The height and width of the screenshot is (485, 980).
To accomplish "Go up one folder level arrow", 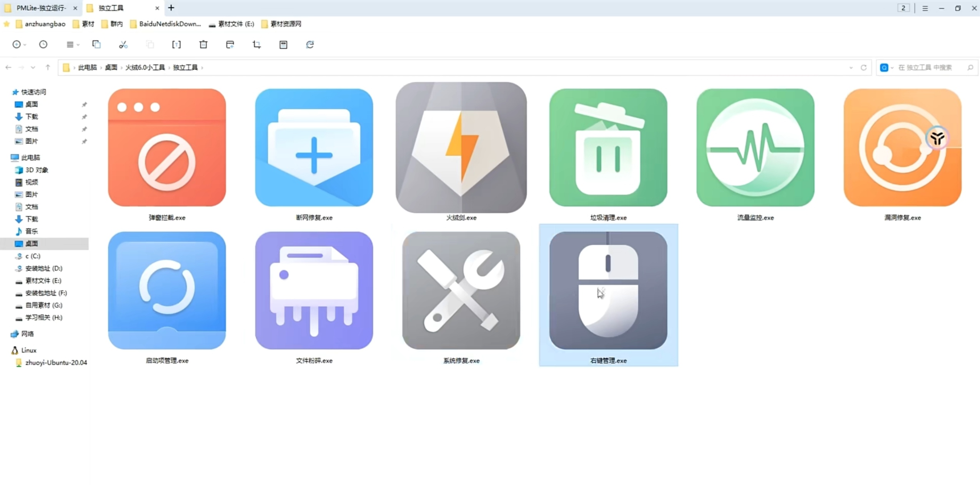I will [48, 68].
